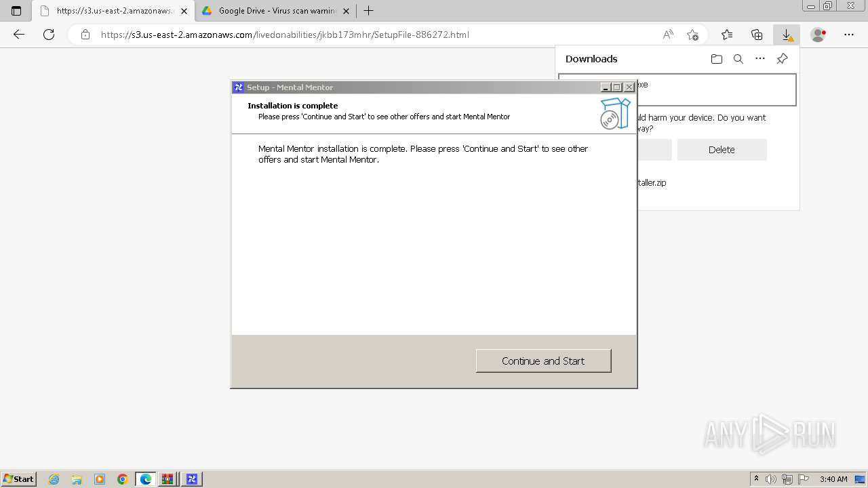The height and width of the screenshot is (488, 868).
Task: Click the 3:40 AM clock
Action: click(x=833, y=479)
